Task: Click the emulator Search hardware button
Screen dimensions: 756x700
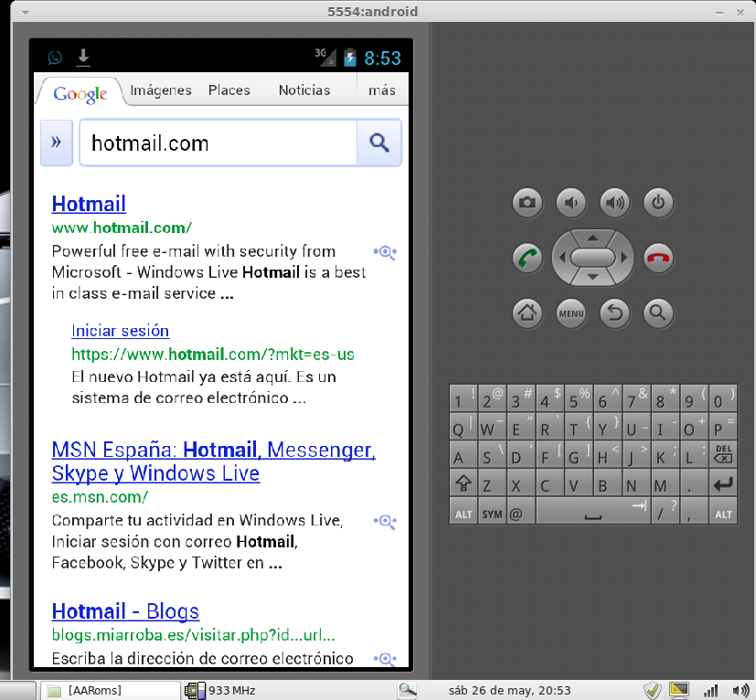Action: [x=658, y=313]
